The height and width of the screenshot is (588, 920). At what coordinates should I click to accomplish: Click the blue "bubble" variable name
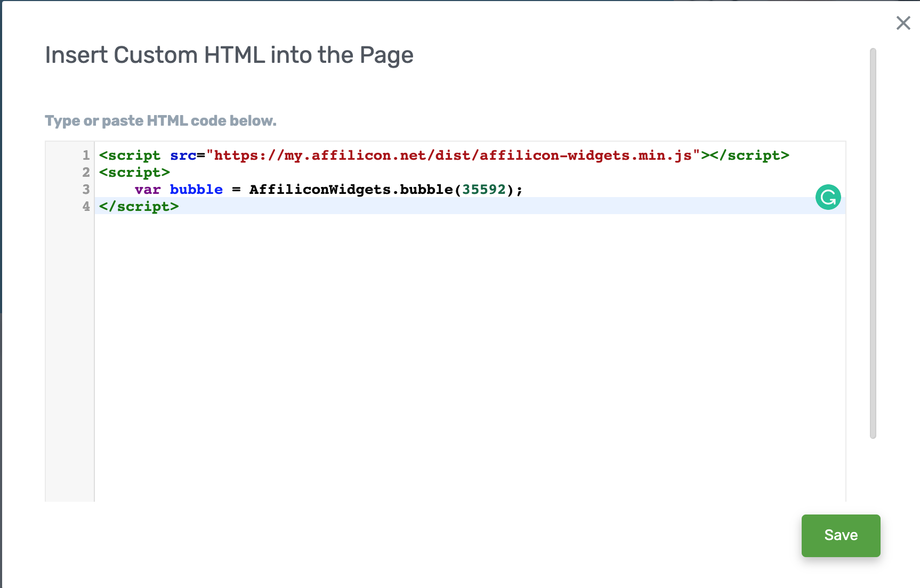(x=196, y=189)
